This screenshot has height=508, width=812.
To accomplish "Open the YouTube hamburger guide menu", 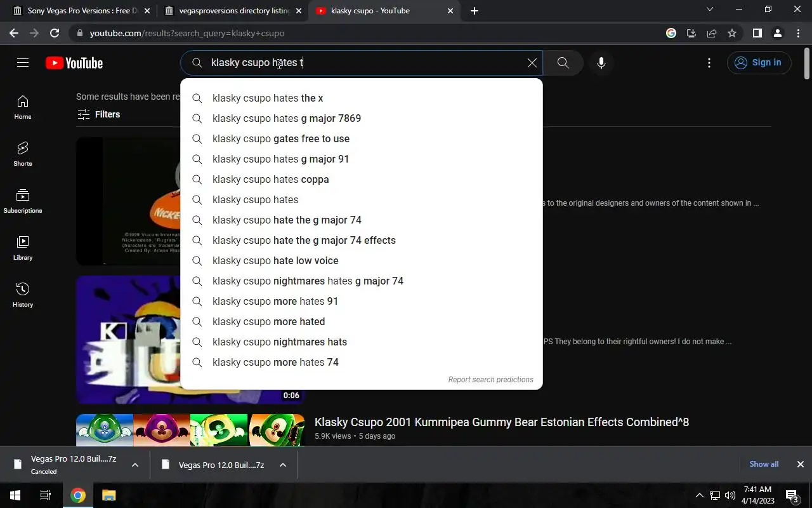I will (23, 62).
